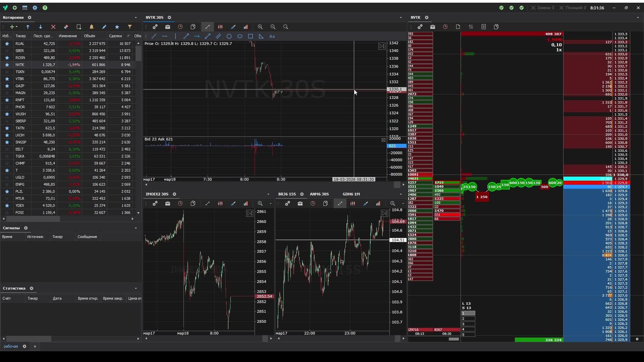Viewport: 644px width, 362px height.
Task: Switch to the GDH6 1M tab
Action: pyautogui.click(x=351, y=194)
